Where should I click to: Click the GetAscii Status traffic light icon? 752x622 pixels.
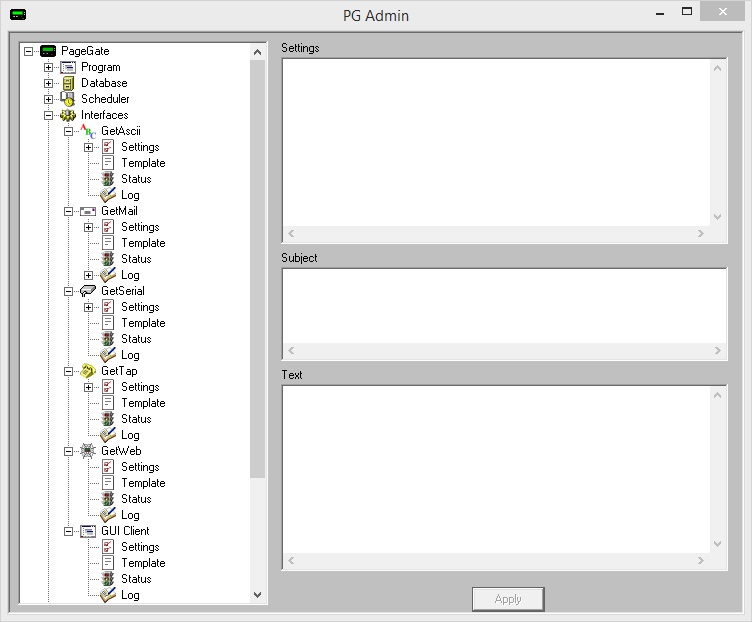pyautogui.click(x=108, y=179)
